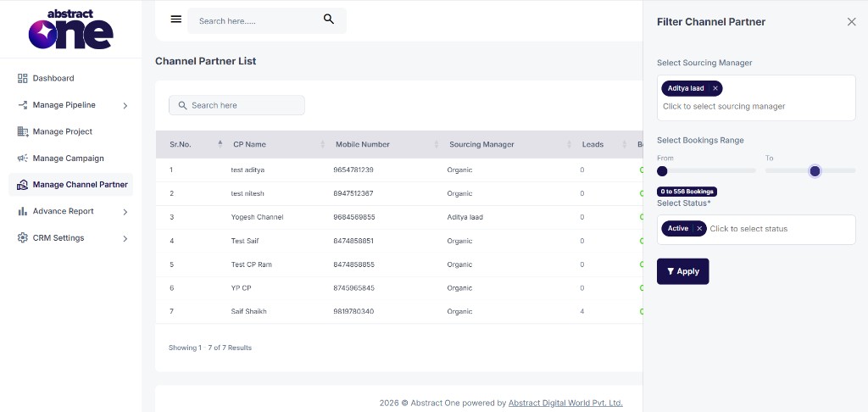
Task: Open CRM Settings menu item
Action: click(58, 237)
